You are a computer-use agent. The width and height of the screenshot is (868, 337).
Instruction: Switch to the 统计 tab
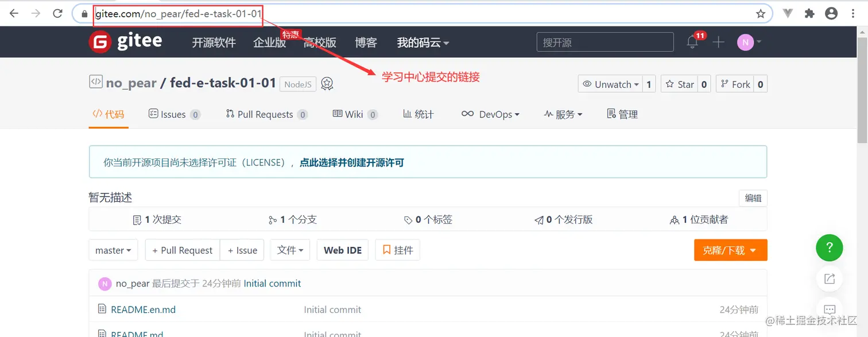418,114
